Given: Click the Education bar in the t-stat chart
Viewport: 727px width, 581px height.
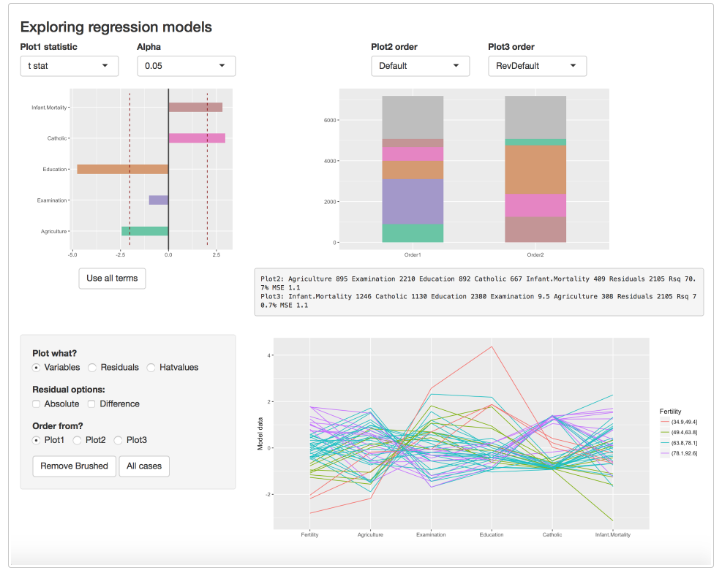Looking at the screenshot, I should pyautogui.click(x=122, y=169).
